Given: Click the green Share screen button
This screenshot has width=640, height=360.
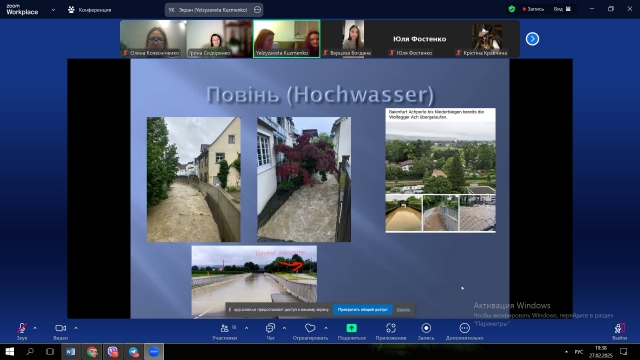Looking at the screenshot, I should [351, 331].
